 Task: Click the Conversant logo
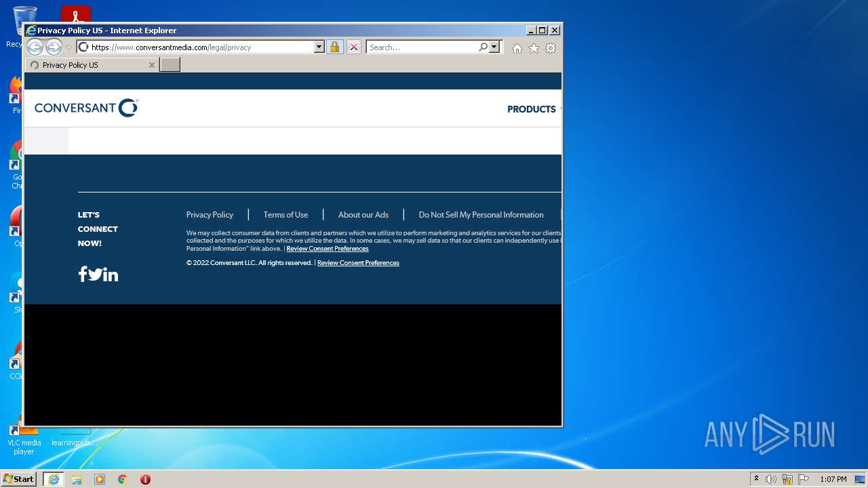pyautogui.click(x=87, y=108)
